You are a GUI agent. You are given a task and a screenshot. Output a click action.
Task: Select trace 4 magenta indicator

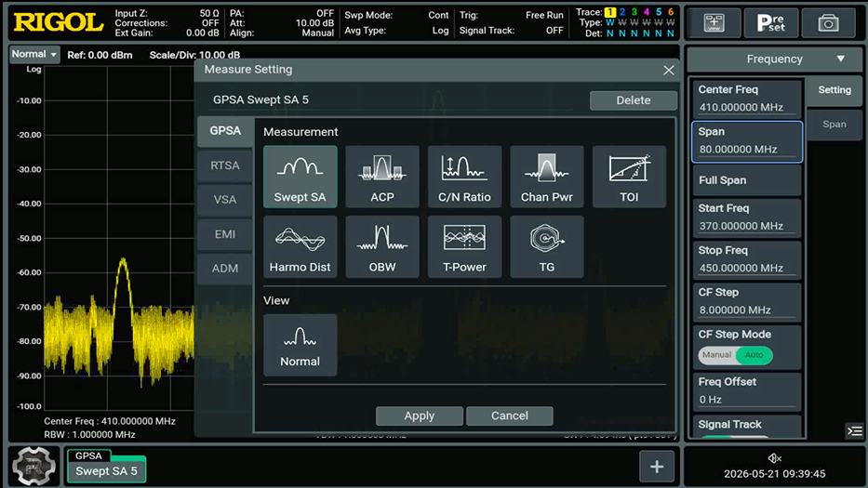647,11
